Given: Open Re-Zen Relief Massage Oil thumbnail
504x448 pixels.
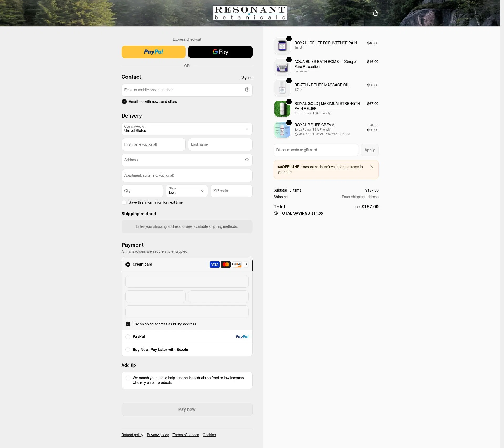Looking at the screenshot, I should (282, 87).
